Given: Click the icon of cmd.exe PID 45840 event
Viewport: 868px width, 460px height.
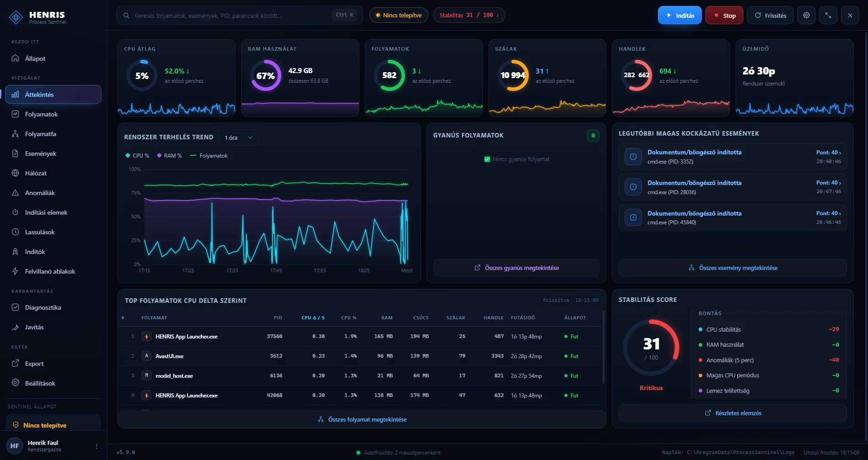Looking at the screenshot, I should coord(633,217).
